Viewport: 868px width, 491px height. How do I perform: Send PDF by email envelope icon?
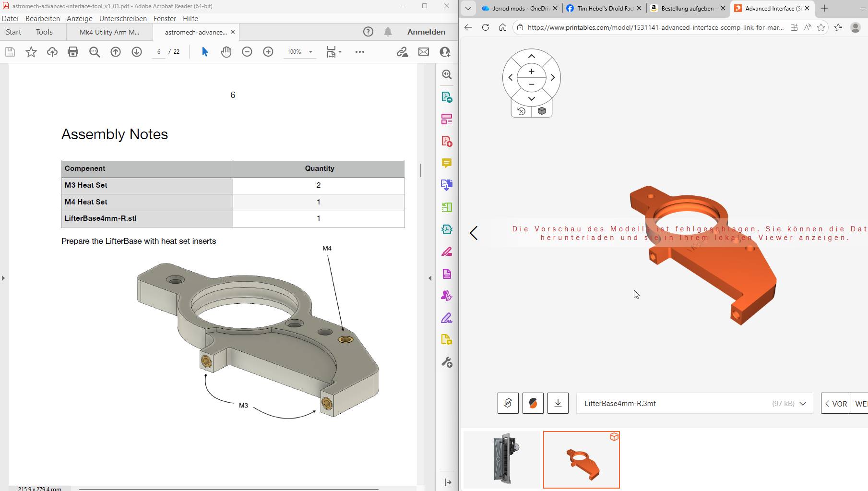(424, 52)
